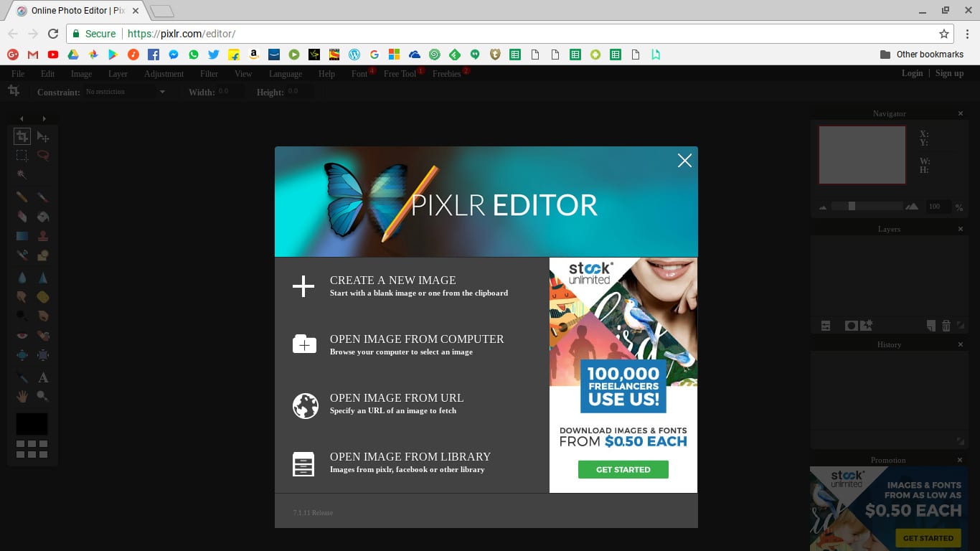Click Get Started in dialog ad
This screenshot has width=980, height=551.
pyautogui.click(x=623, y=470)
